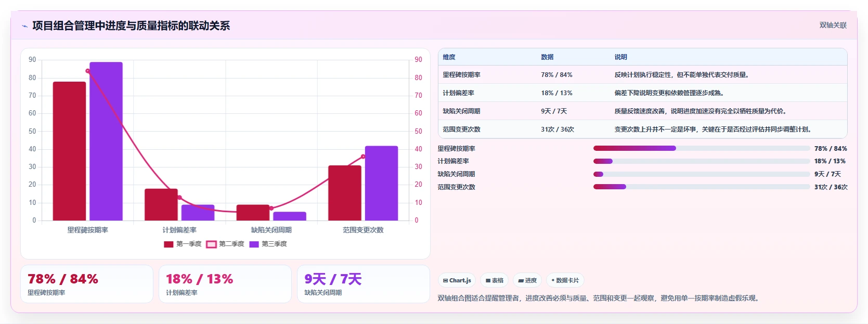This screenshot has width=868, height=324.
Task: Click the purple bar above 计划偏差率
Action: point(198,213)
